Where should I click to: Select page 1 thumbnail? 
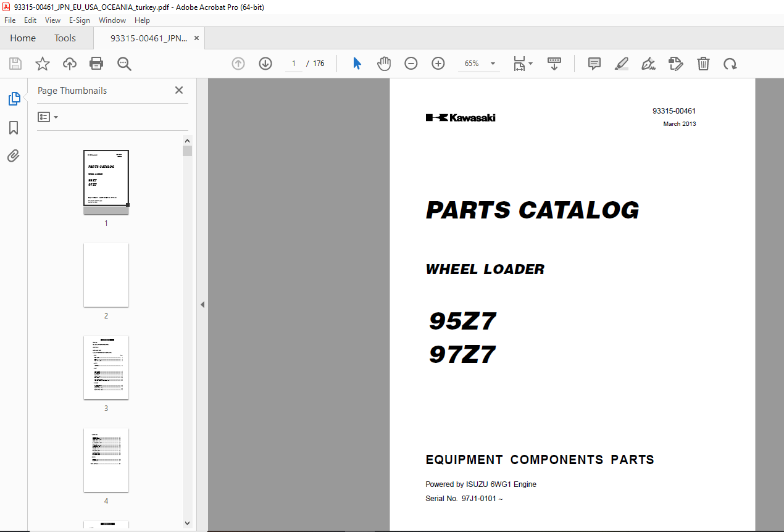pos(106,181)
